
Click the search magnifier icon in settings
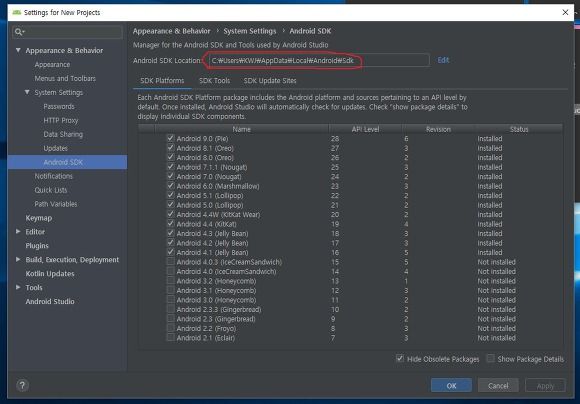pyautogui.click(x=19, y=32)
